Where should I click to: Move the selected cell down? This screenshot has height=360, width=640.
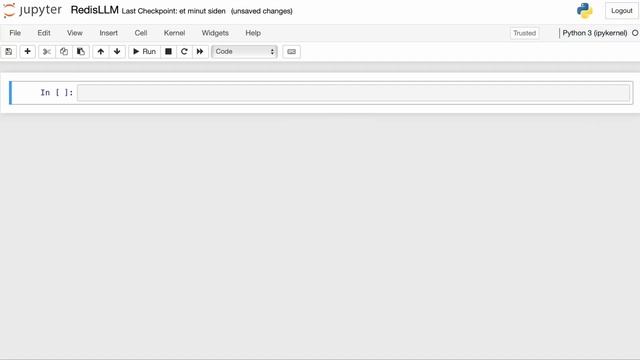coord(117,51)
